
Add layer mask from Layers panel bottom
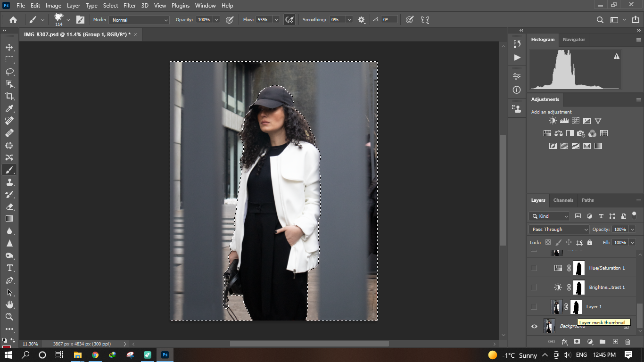coord(577,341)
